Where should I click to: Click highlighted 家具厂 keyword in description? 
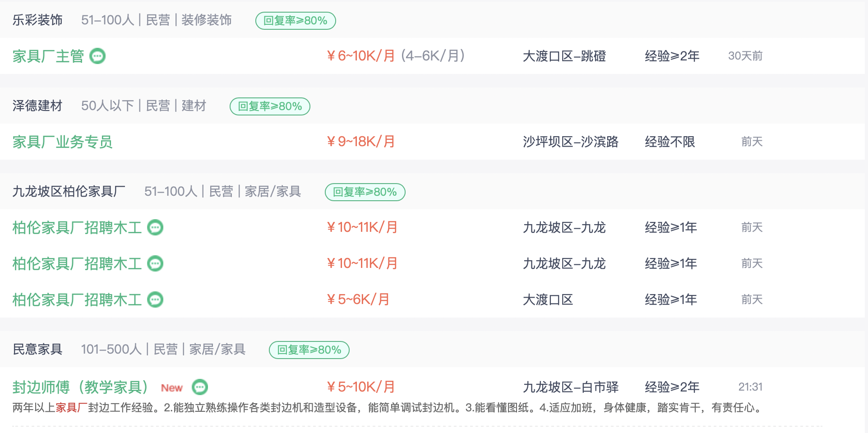[x=71, y=408]
